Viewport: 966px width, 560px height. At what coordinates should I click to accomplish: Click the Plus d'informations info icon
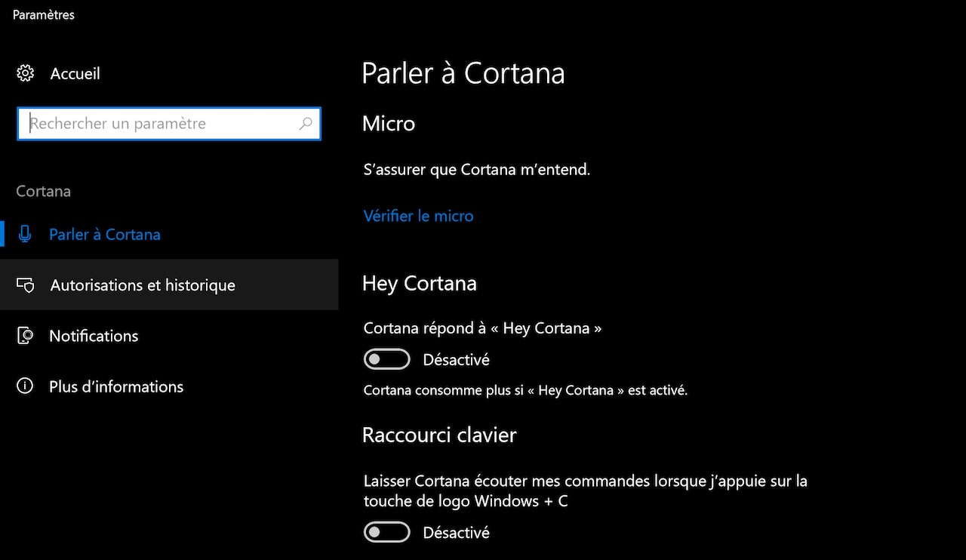point(25,386)
